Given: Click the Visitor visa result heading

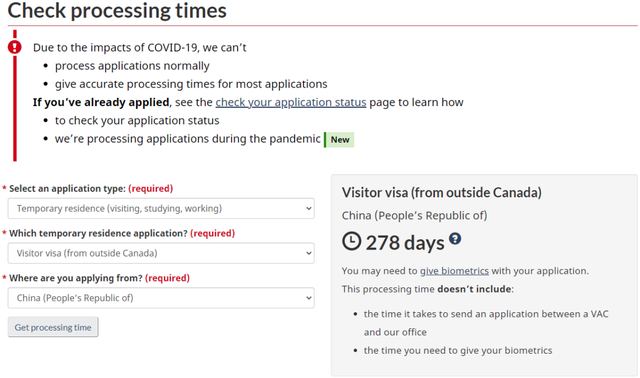Looking at the screenshot, I should click(442, 192).
